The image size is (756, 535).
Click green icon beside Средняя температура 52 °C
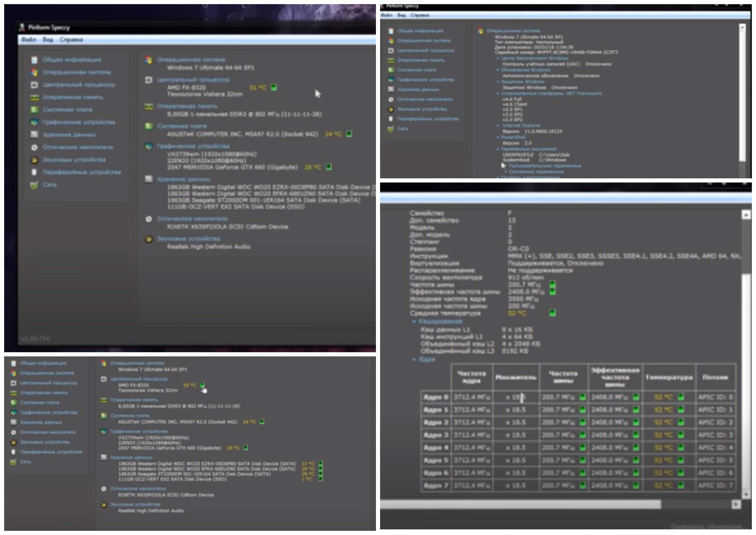553,313
